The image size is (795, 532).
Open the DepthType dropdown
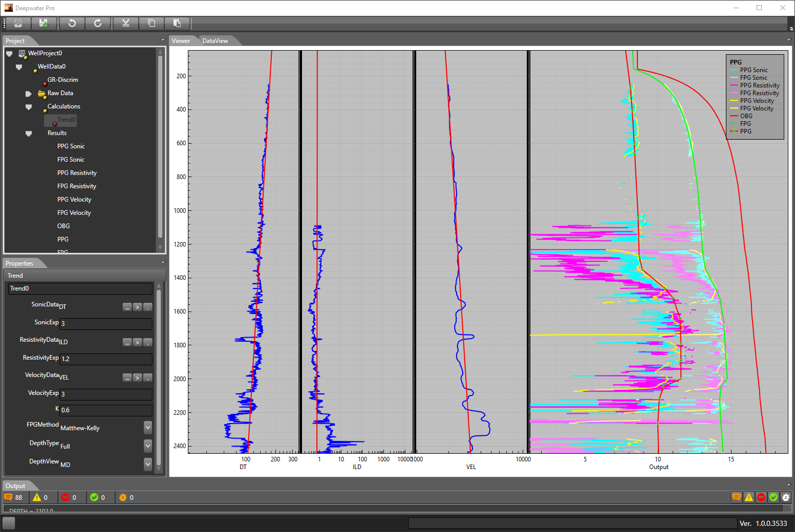pyautogui.click(x=148, y=446)
